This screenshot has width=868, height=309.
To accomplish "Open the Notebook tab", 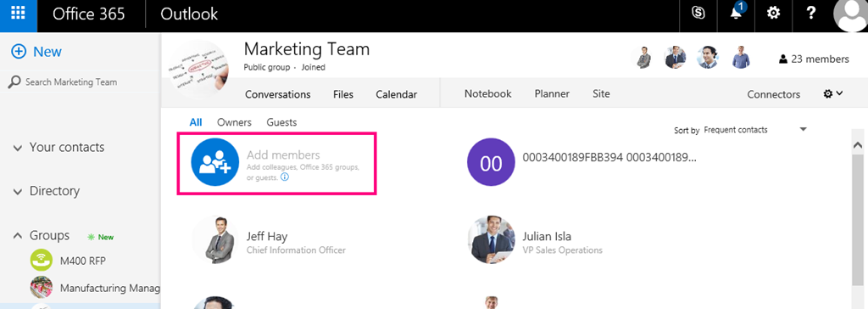I will point(487,93).
